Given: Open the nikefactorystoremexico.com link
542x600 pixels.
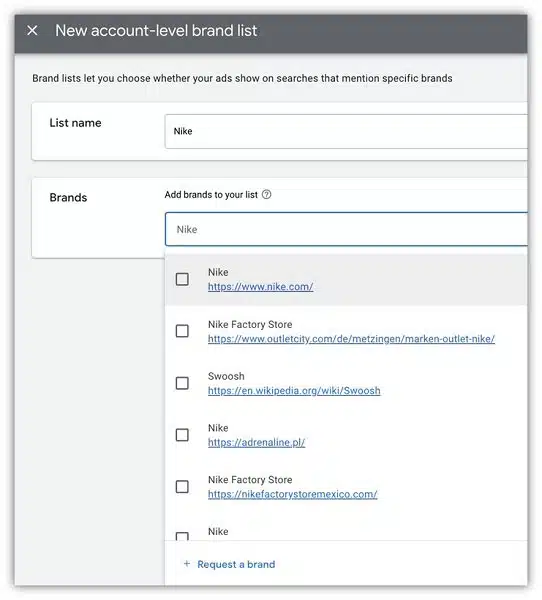Looking at the screenshot, I should (292, 494).
